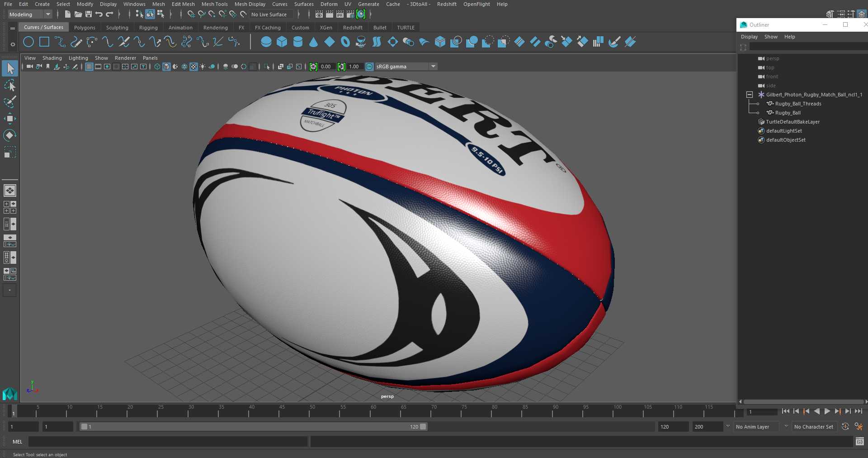Activate the Lasso select tool
The height and width of the screenshot is (458, 868).
10,85
